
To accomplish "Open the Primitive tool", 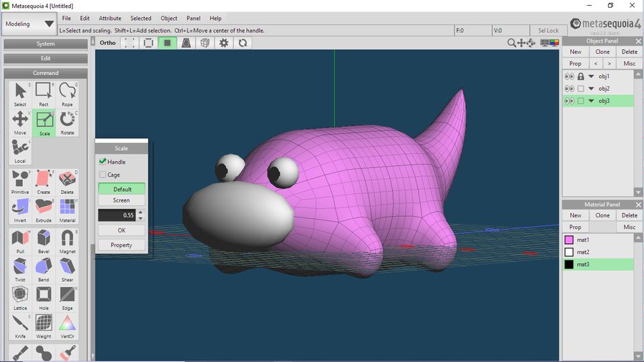I will click(x=20, y=182).
